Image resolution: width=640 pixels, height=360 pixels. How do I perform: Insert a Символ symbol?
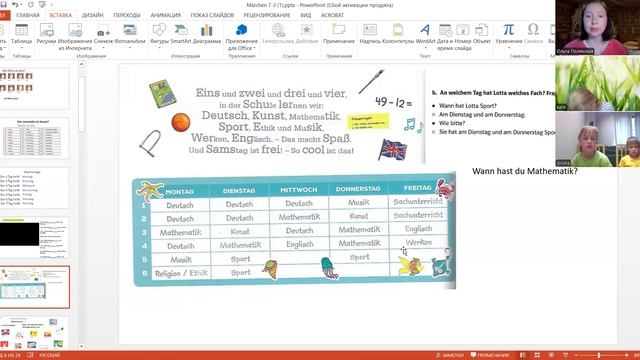[x=533, y=34]
